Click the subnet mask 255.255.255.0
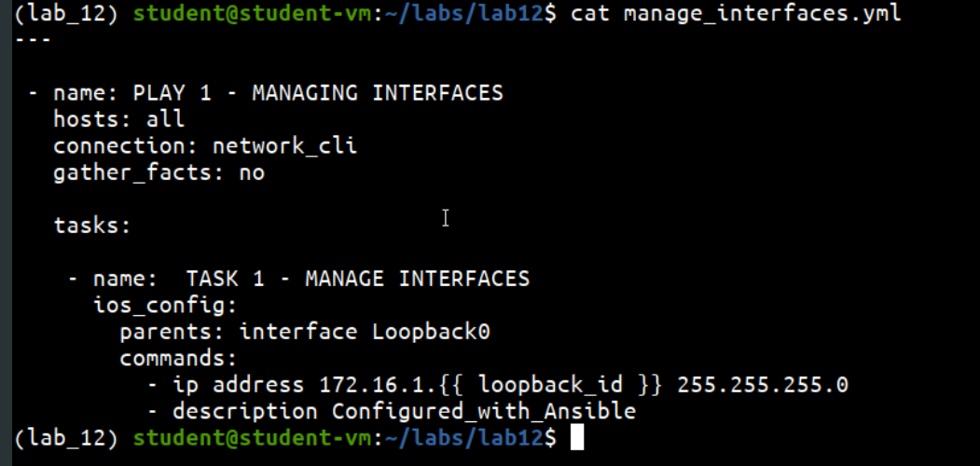The image size is (980, 466). [763, 385]
